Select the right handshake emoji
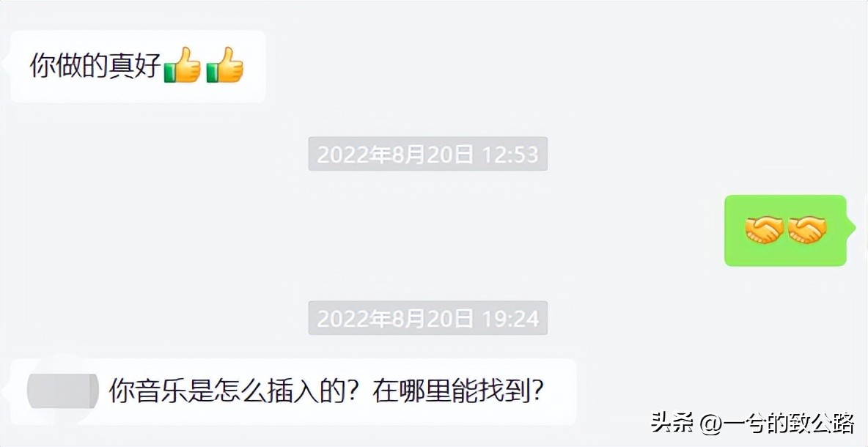Screen dimensions: 868x447 [x=807, y=230]
